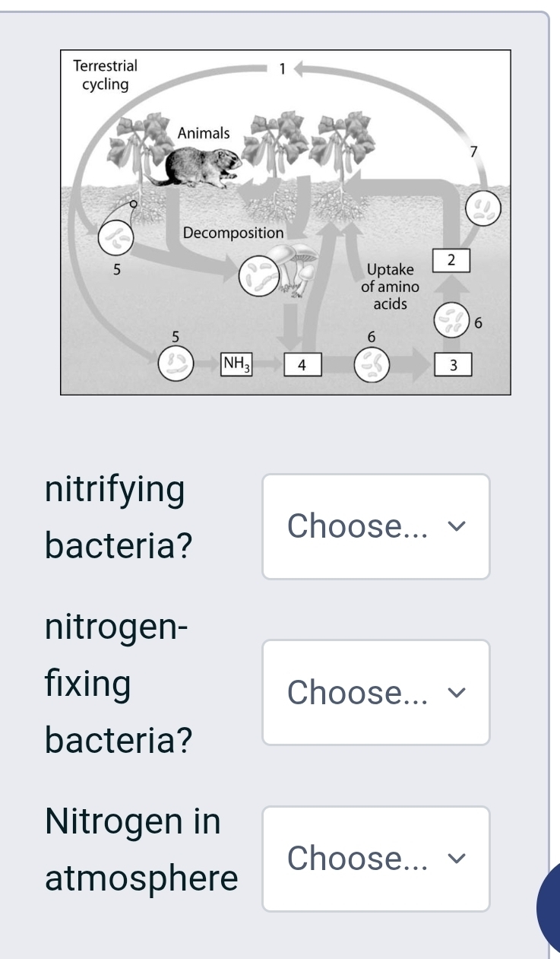Open the nitrifying bacteria dropdown
Viewport: 560px width, 959px height.
(376, 525)
